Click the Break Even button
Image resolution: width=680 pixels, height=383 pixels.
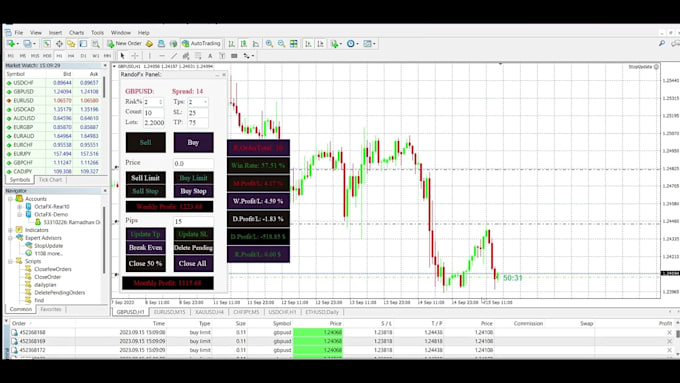[146, 248]
